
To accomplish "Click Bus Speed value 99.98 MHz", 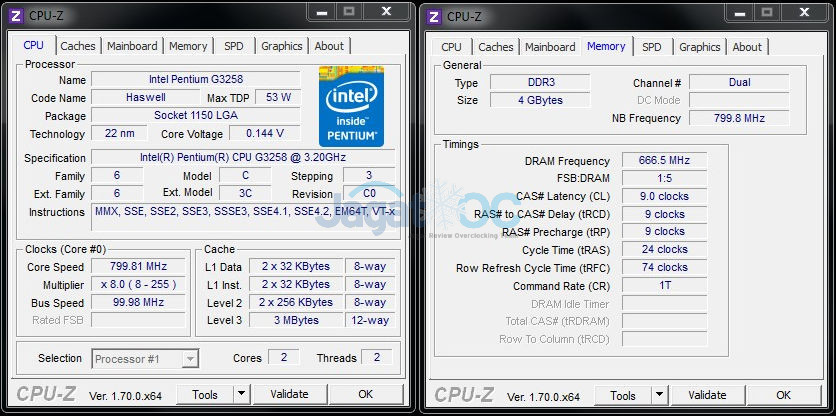I will pos(139,302).
